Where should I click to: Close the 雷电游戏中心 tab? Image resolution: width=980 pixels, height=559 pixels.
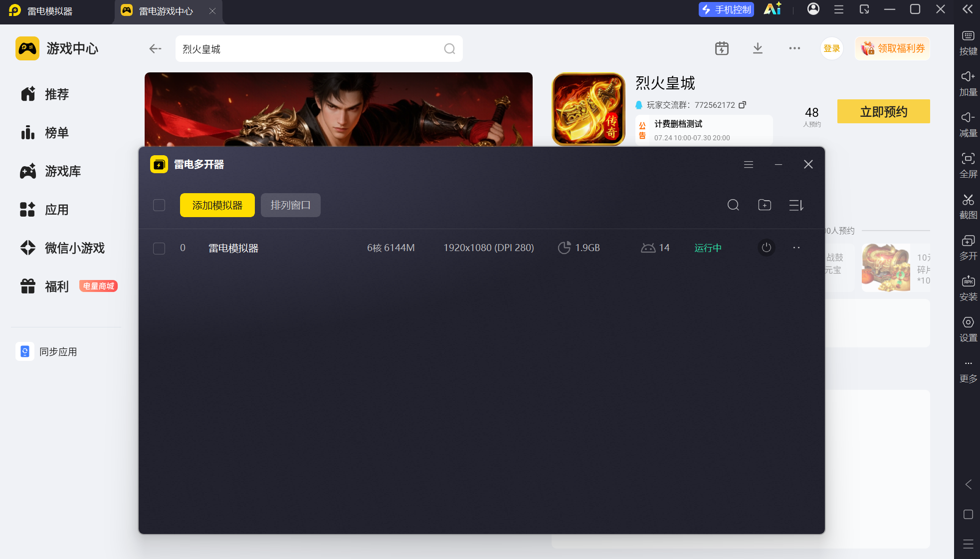click(212, 10)
